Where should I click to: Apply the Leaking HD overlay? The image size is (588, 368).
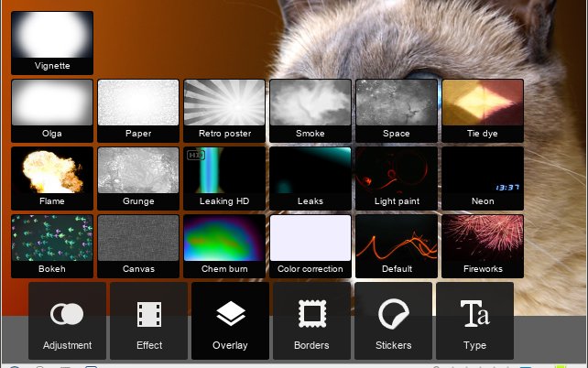(224, 179)
